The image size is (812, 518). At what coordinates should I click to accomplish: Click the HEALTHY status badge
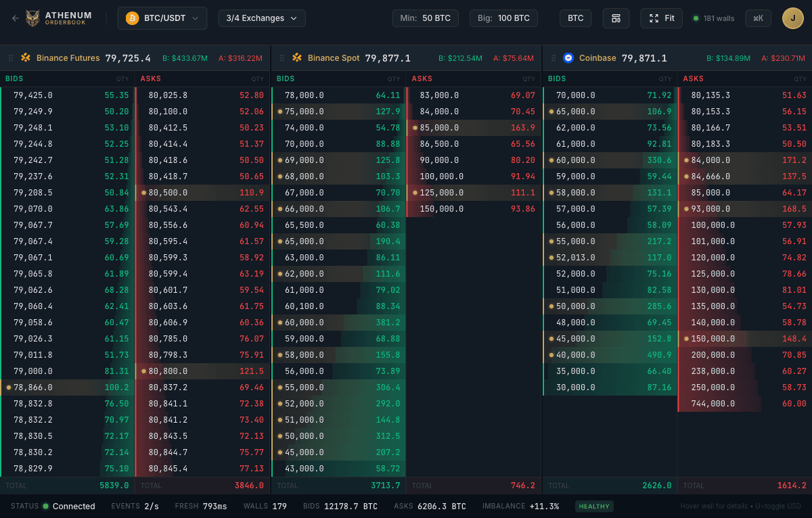pos(595,506)
